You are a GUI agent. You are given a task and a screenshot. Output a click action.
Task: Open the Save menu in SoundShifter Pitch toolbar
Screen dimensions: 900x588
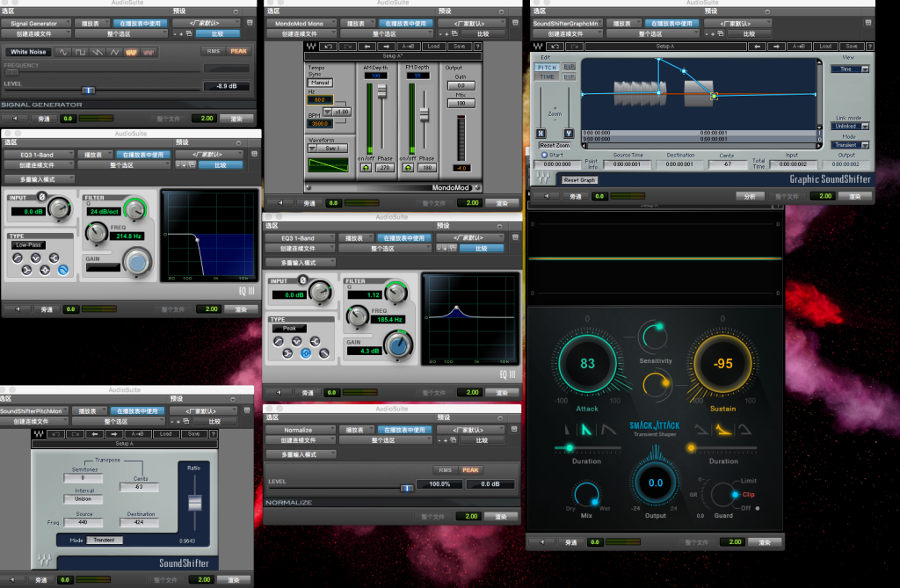pos(194,434)
